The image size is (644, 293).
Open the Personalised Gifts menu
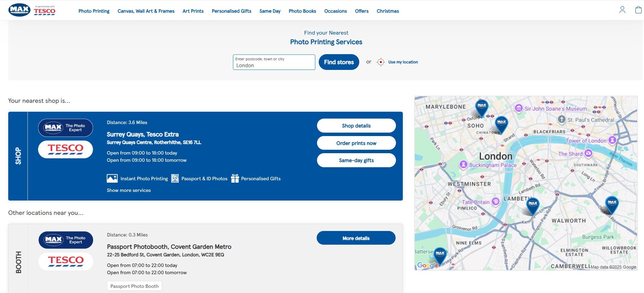tap(231, 11)
